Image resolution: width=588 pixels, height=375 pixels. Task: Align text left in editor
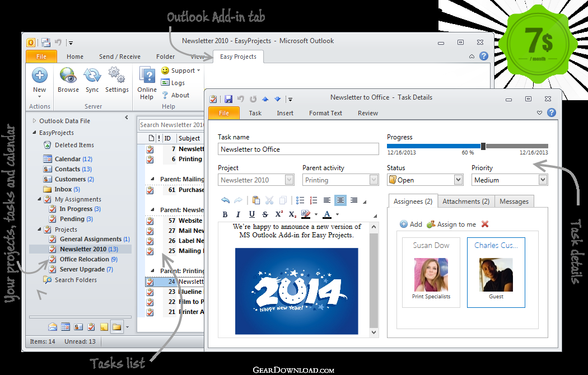[326, 200]
